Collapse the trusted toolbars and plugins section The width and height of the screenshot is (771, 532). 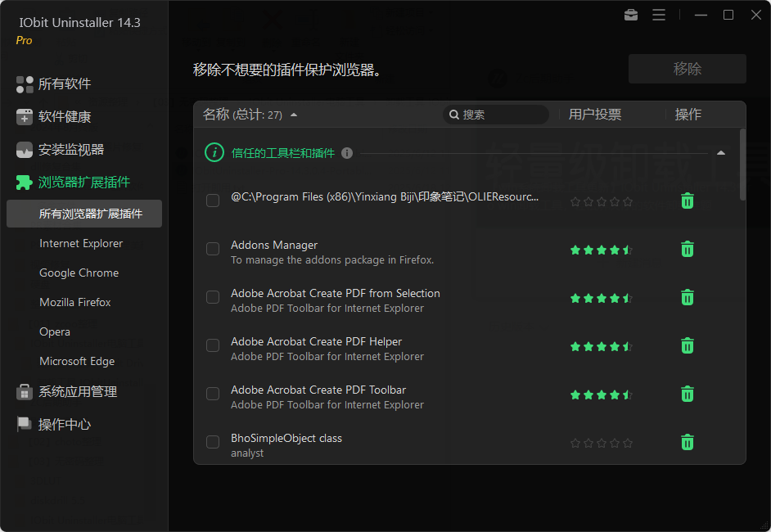pyautogui.click(x=721, y=153)
